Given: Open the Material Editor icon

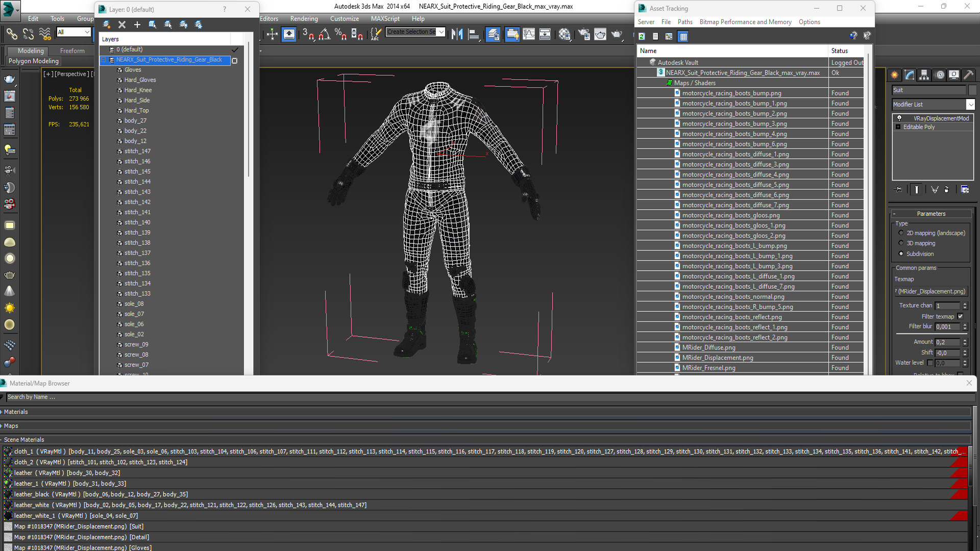Looking at the screenshot, I should tap(565, 34).
